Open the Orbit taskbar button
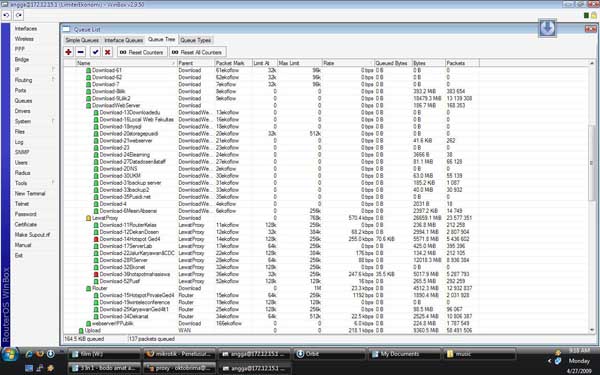Screen dimensions: 600x375 329,354
